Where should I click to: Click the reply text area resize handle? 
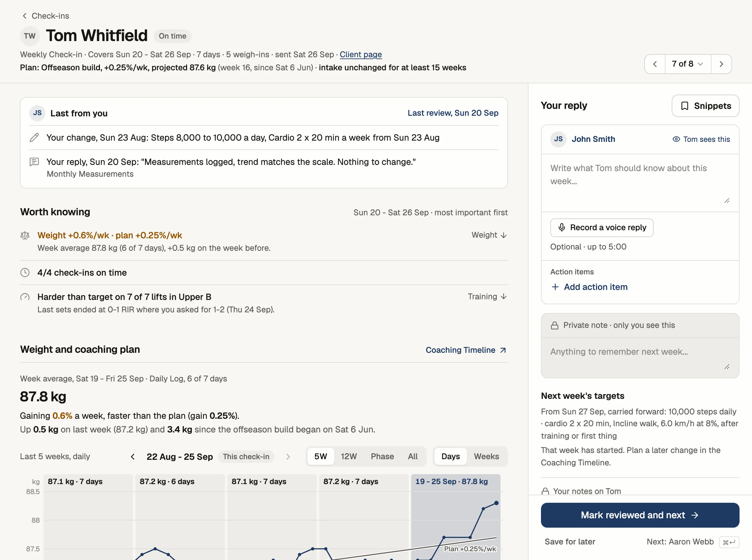(726, 201)
